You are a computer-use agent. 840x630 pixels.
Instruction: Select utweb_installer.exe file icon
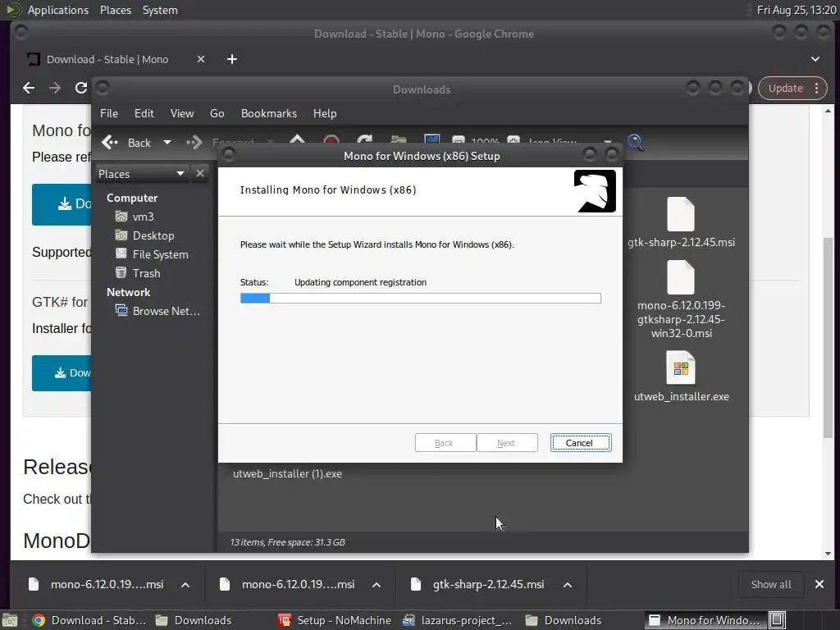(681, 368)
